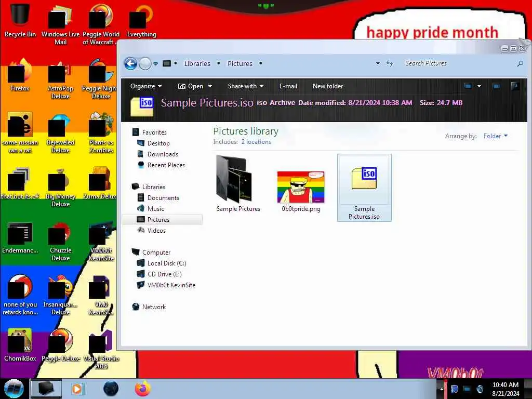Select Everything desktop icon
Viewport: 532px width, 399px height.
[x=141, y=21]
